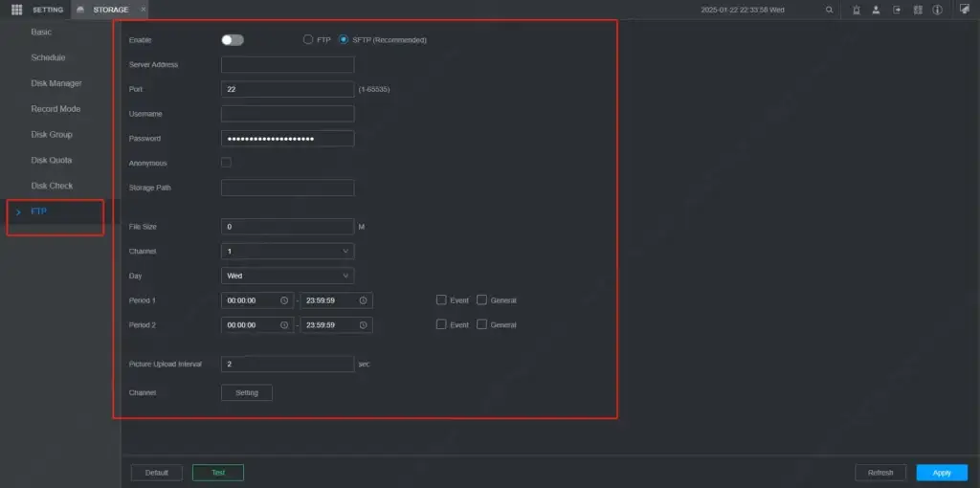Open the Day dropdown showing Wed
The height and width of the screenshot is (488, 980).
coord(287,276)
